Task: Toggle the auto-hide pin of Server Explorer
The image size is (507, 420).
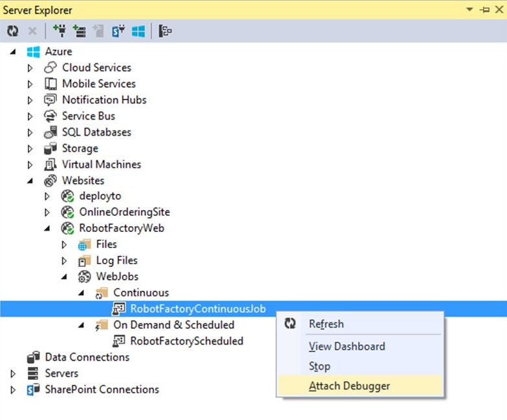Action: point(484,10)
